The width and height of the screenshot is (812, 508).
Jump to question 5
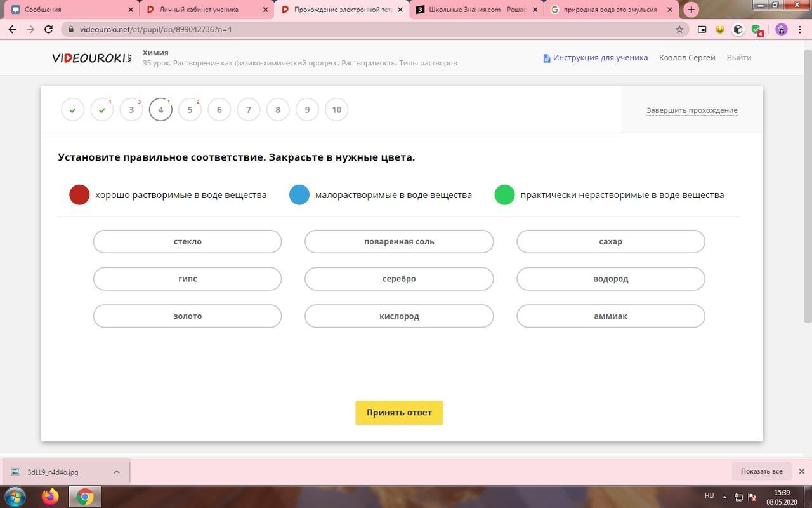(x=190, y=110)
